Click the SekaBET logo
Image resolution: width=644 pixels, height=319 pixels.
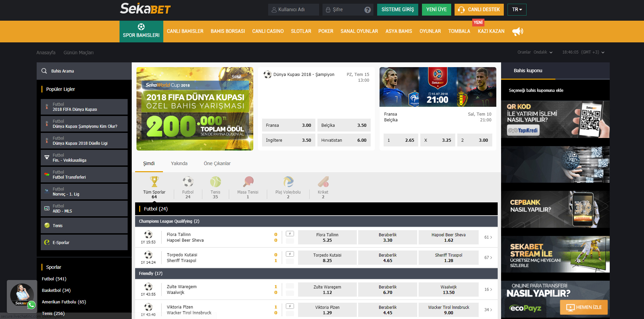tap(145, 9)
